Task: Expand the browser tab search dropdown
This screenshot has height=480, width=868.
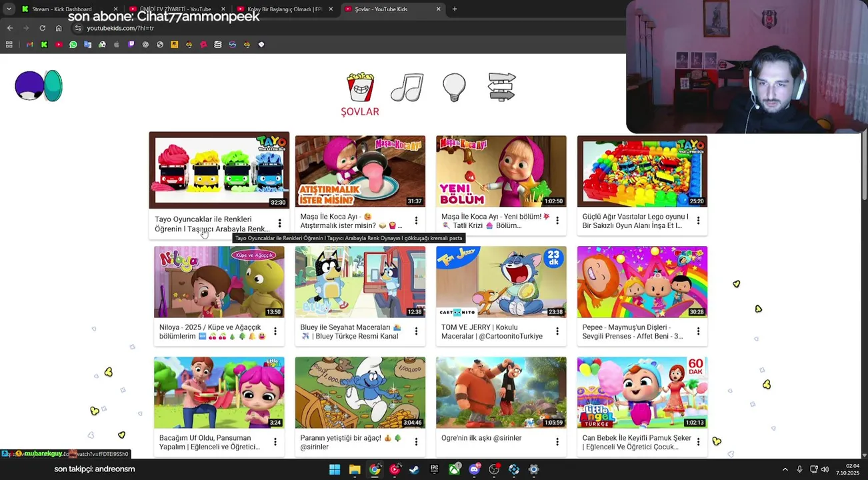Action: tap(9, 9)
